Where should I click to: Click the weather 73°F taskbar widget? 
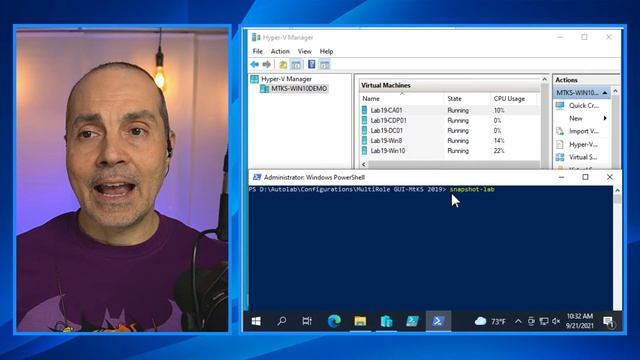(490, 322)
